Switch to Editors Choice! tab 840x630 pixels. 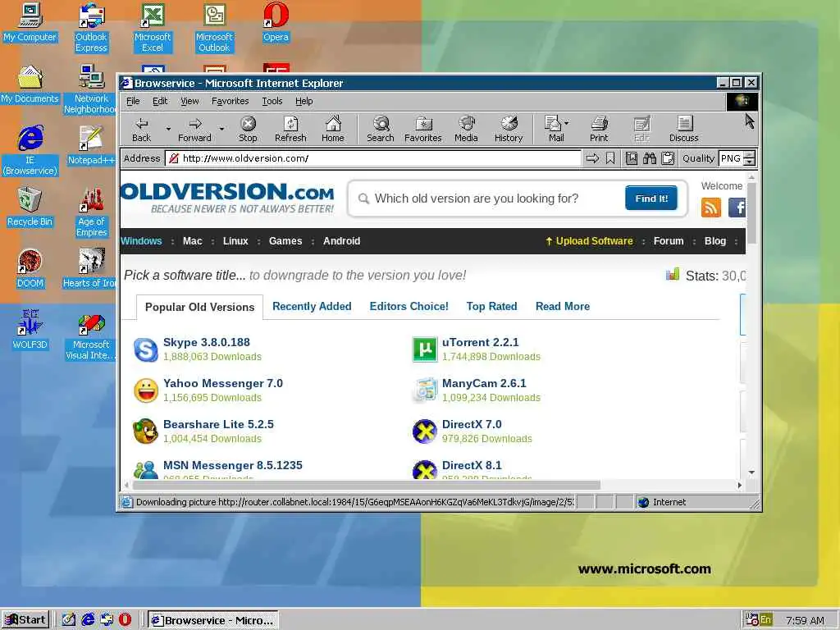tap(409, 306)
